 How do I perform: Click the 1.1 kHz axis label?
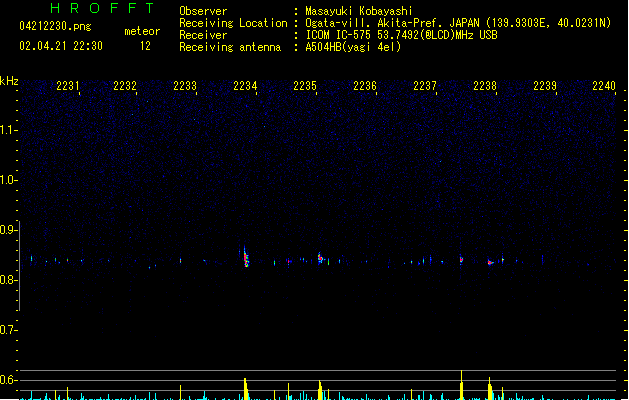point(8,130)
